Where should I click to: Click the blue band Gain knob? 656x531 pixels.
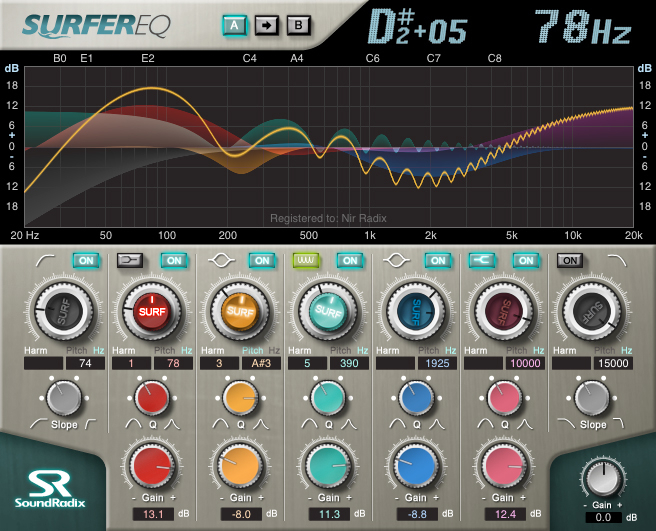(x=416, y=465)
